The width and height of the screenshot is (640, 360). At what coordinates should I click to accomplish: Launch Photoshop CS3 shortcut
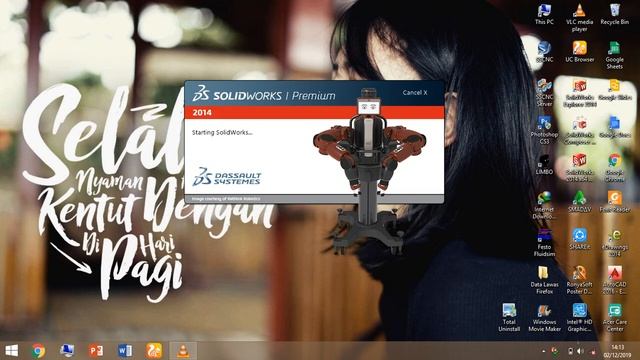544,131
